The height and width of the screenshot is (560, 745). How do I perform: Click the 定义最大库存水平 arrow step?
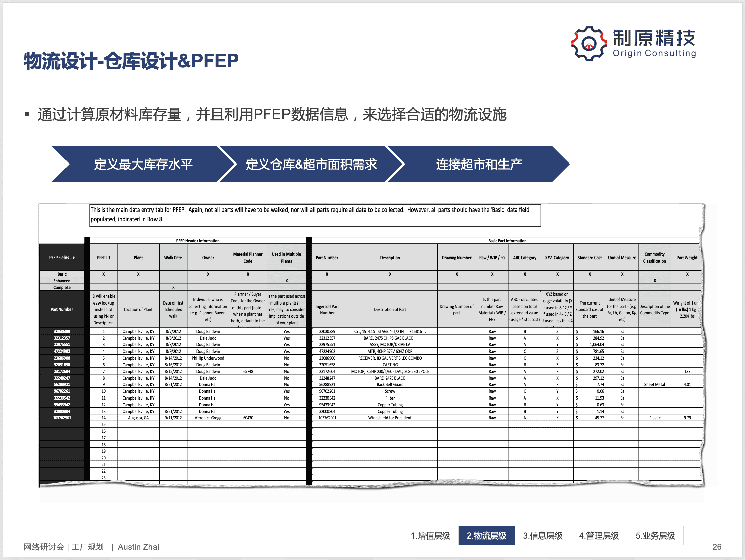[143, 164]
